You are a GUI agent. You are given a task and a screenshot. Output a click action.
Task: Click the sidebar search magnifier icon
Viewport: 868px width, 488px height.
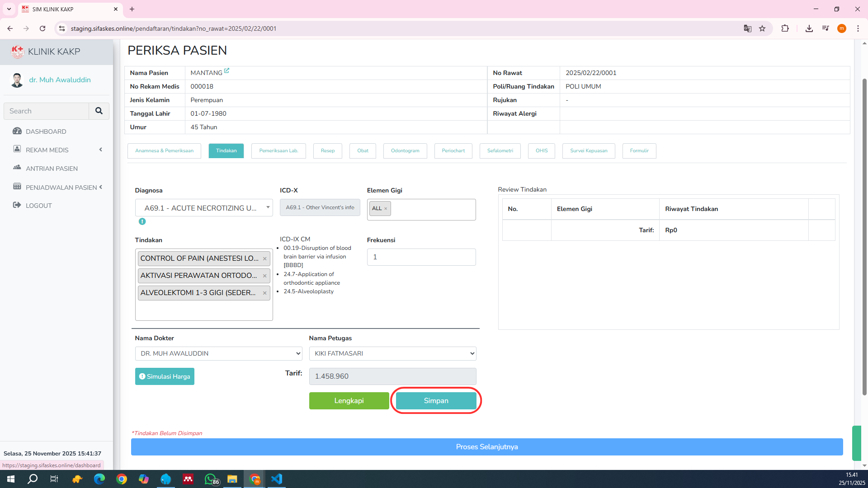coord(99,111)
